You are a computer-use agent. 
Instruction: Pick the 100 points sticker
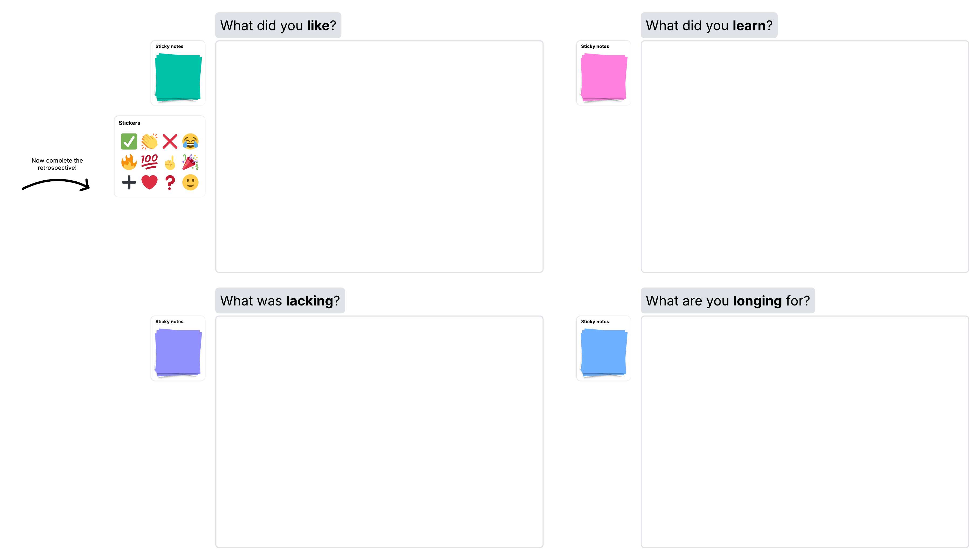149,162
